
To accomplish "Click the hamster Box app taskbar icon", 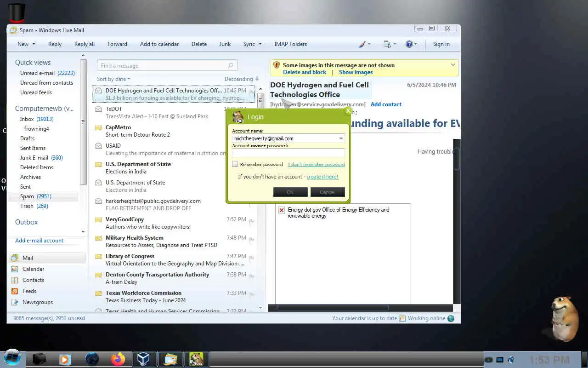I will pyautogui.click(x=196, y=359).
